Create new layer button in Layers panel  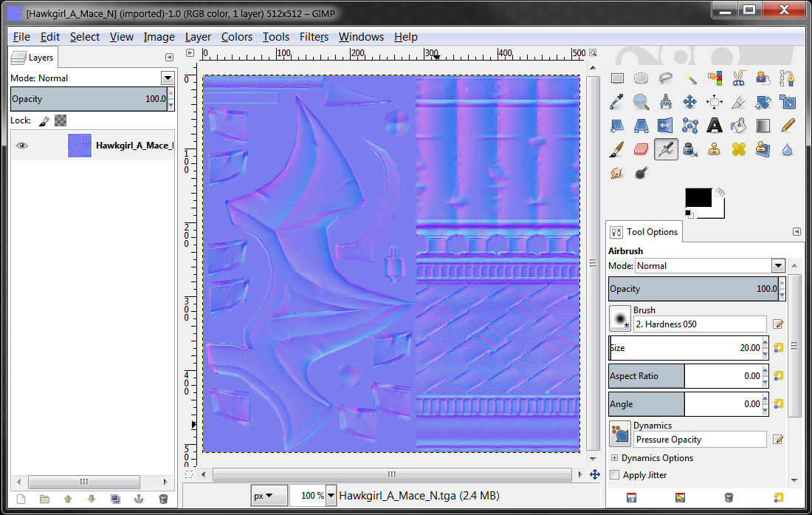(21, 499)
